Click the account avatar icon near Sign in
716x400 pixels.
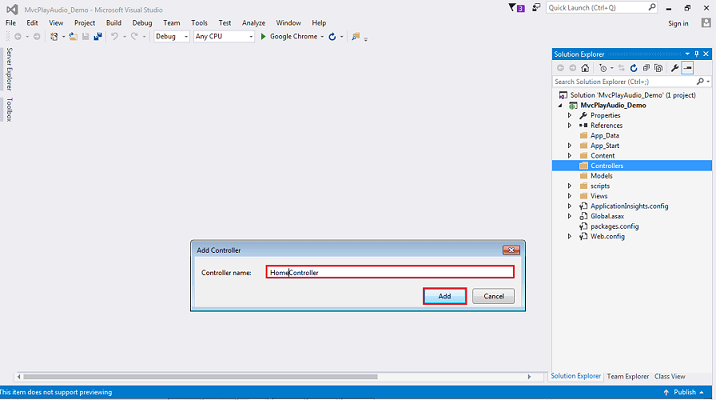(x=706, y=23)
